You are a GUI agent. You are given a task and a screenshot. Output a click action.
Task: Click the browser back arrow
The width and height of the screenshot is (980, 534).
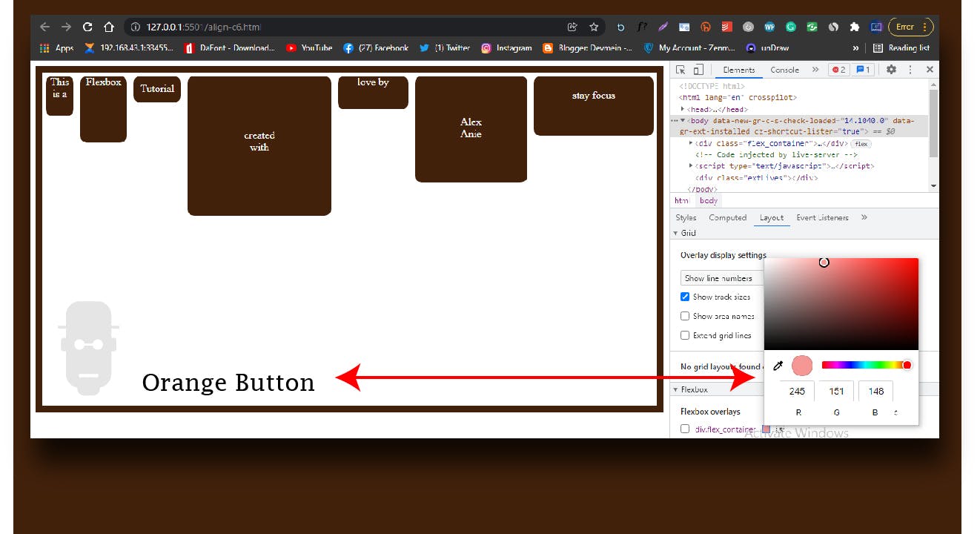44,27
